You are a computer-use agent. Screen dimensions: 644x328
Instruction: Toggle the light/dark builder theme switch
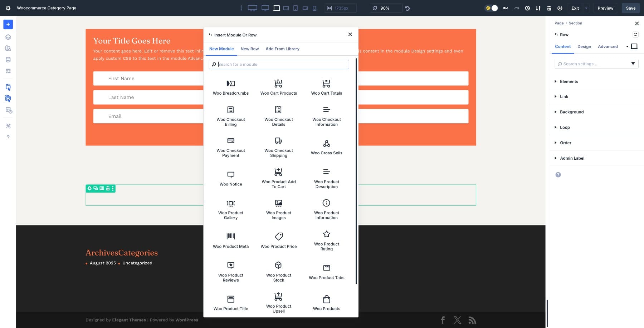coord(491,8)
